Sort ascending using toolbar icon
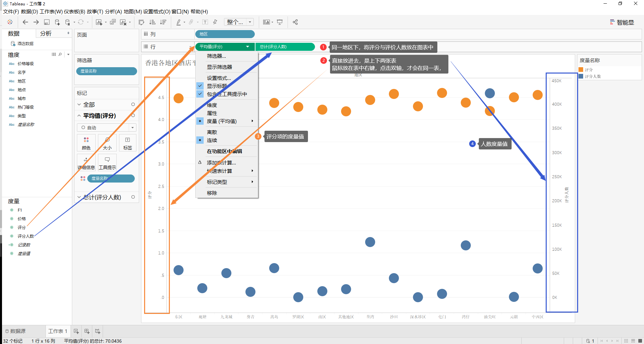This screenshot has height=344, width=644. point(152,22)
